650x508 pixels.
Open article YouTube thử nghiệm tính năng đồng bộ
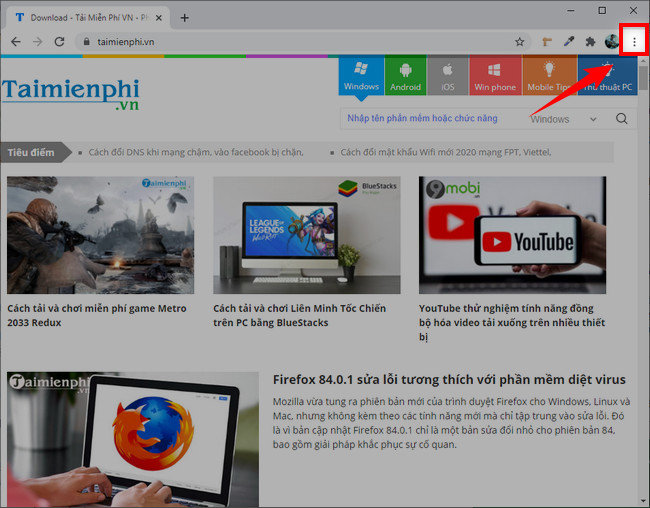(512, 323)
